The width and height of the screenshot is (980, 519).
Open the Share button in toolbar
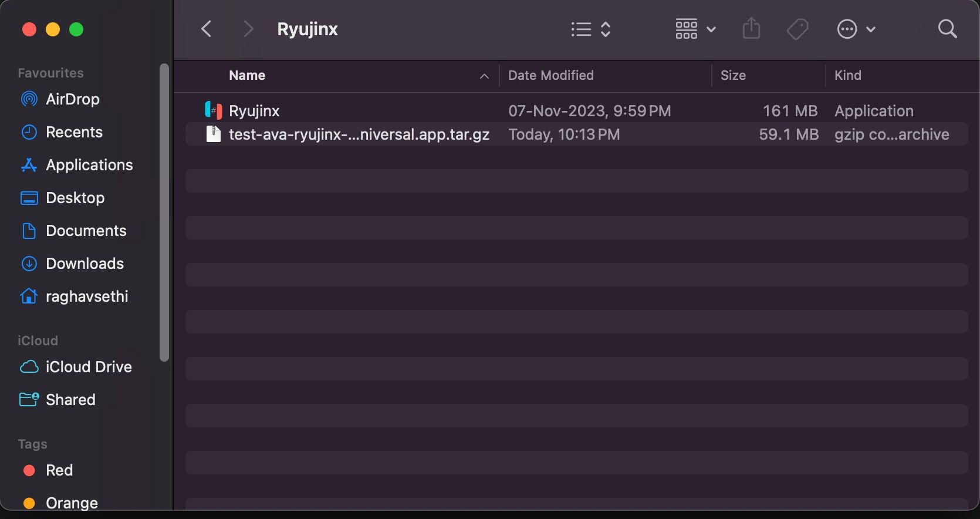751,29
